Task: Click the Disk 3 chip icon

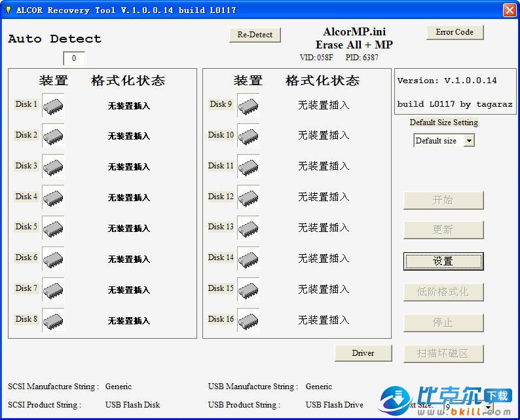Action: (x=53, y=166)
